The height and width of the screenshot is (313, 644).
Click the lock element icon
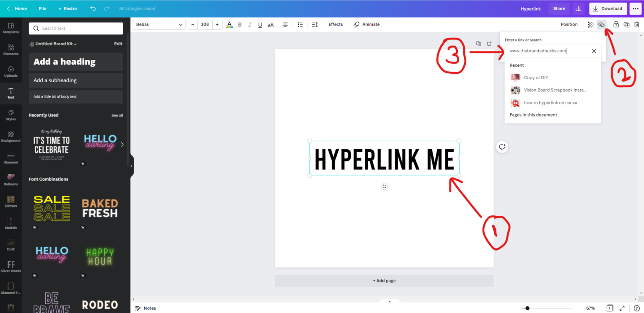click(x=616, y=25)
